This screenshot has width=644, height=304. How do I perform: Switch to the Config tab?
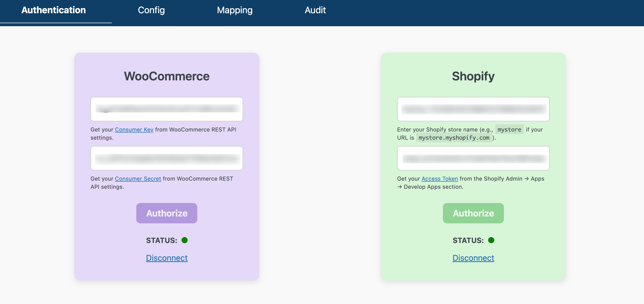click(151, 10)
